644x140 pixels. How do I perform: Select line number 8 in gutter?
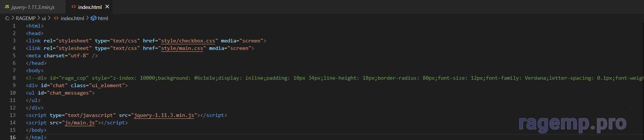(14, 78)
